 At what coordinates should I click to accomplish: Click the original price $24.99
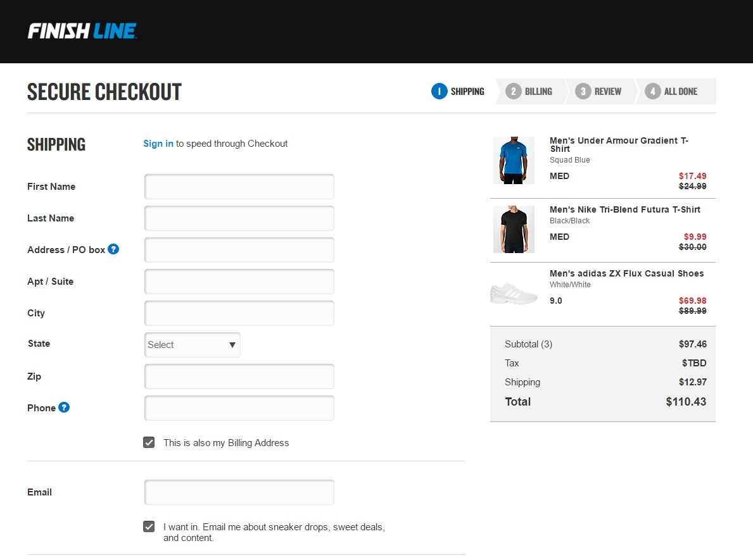point(692,186)
